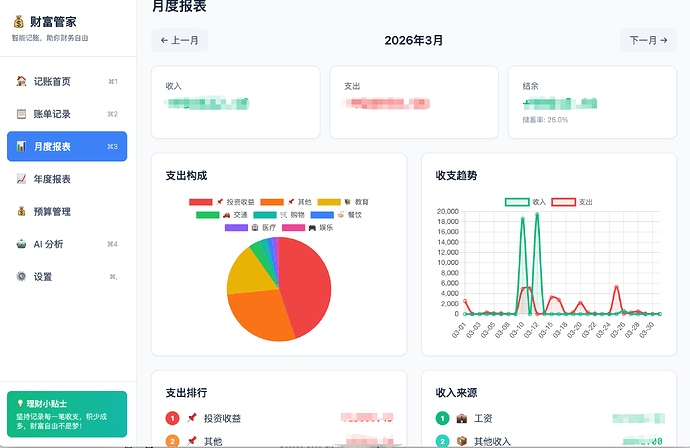Open 年度报表 via its trend chart icon
The height and width of the screenshot is (448, 690).
pos(21,179)
